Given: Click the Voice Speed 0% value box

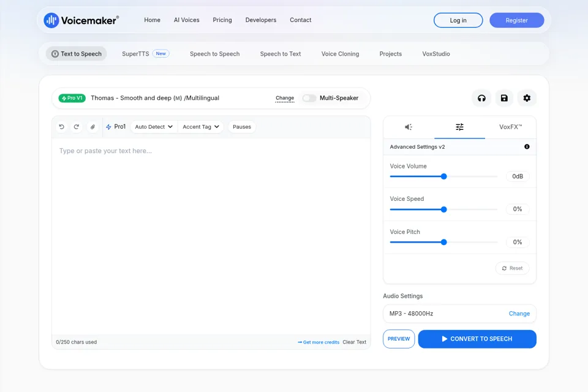Looking at the screenshot, I should tap(518, 209).
